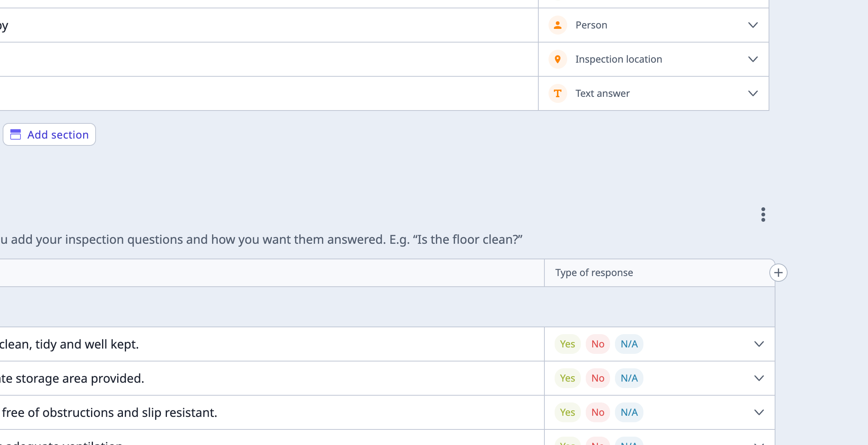Screen dimensions: 868x445
Task: Click the Text answer 'T' icon
Action: click(x=557, y=93)
